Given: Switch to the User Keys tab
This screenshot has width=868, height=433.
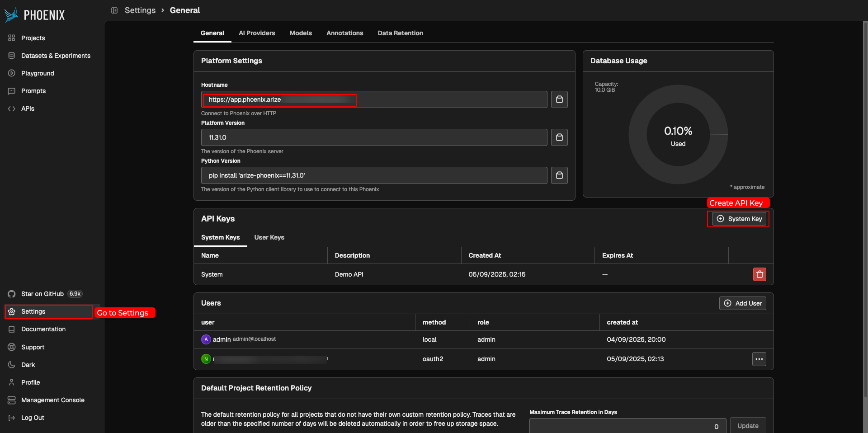Looking at the screenshot, I should click(269, 237).
